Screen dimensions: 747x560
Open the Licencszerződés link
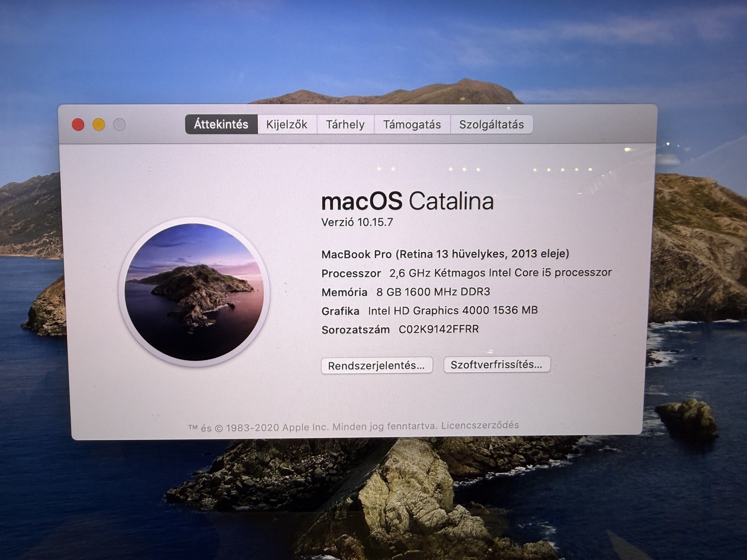point(480,425)
